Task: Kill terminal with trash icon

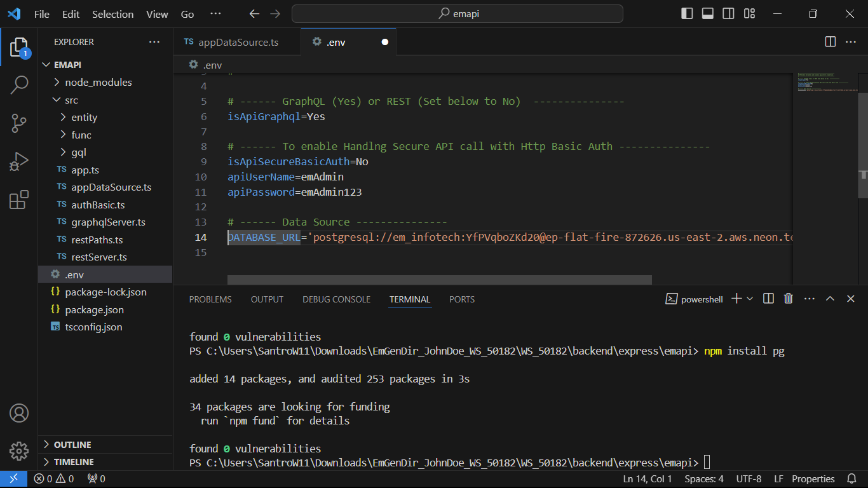Action: pyautogui.click(x=789, y=299)
